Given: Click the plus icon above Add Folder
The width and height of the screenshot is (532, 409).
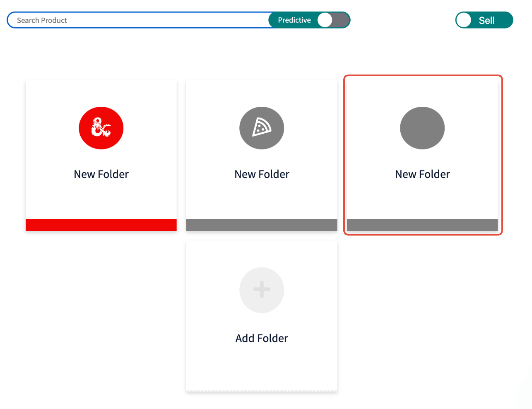Looking at the screenshot, I should (x=262, y=290).
